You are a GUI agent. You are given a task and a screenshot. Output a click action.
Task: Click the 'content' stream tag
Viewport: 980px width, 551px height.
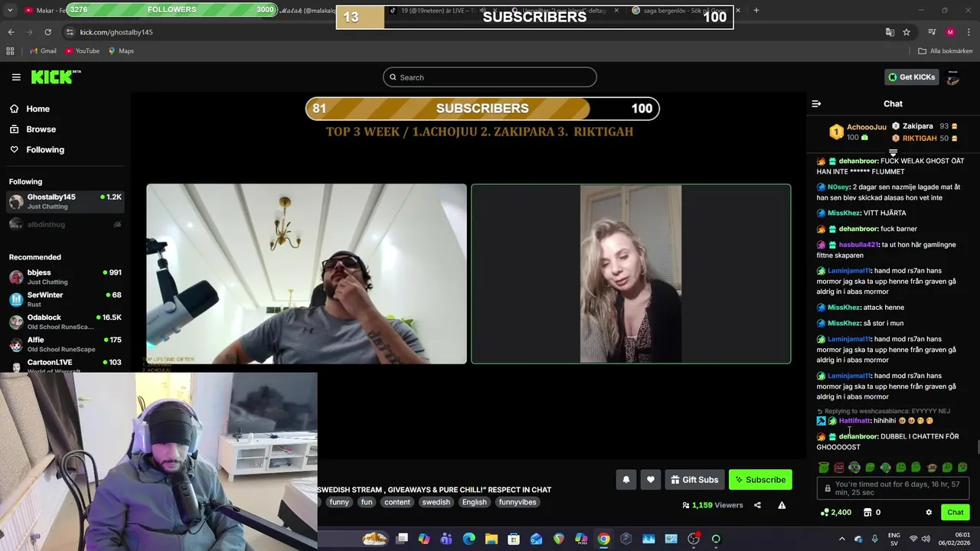point(397,502)
